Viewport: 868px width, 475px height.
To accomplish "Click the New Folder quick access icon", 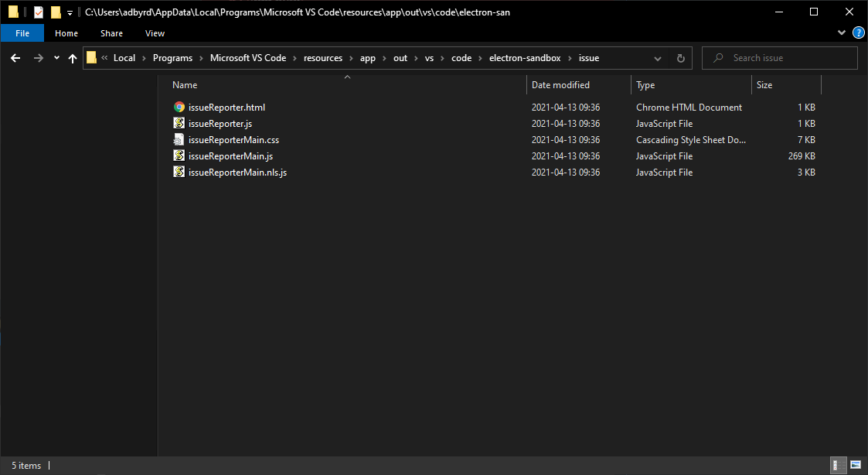I will (x=56, y=12).
